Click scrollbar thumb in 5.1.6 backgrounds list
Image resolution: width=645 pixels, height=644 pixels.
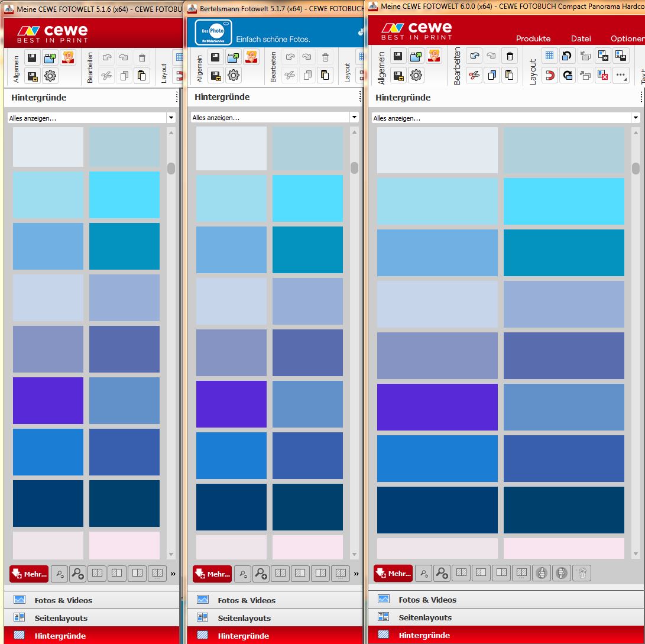(x=171, y=169)
